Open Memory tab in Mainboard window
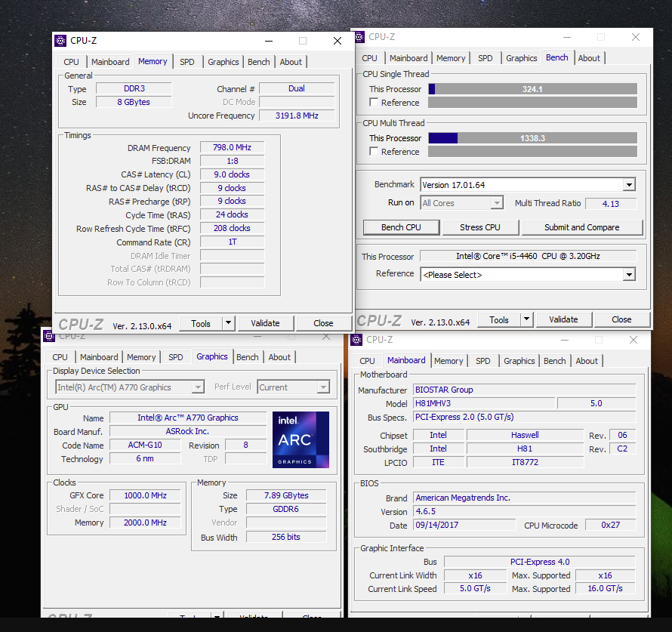Screen dimensions: 672x632 tap(449, 361)
